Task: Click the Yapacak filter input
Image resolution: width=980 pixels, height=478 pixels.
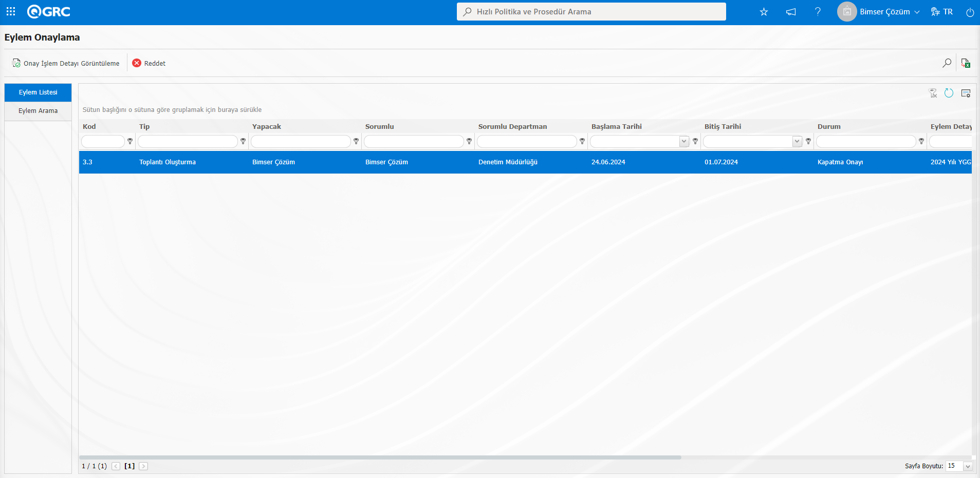Action: [301, 141]
